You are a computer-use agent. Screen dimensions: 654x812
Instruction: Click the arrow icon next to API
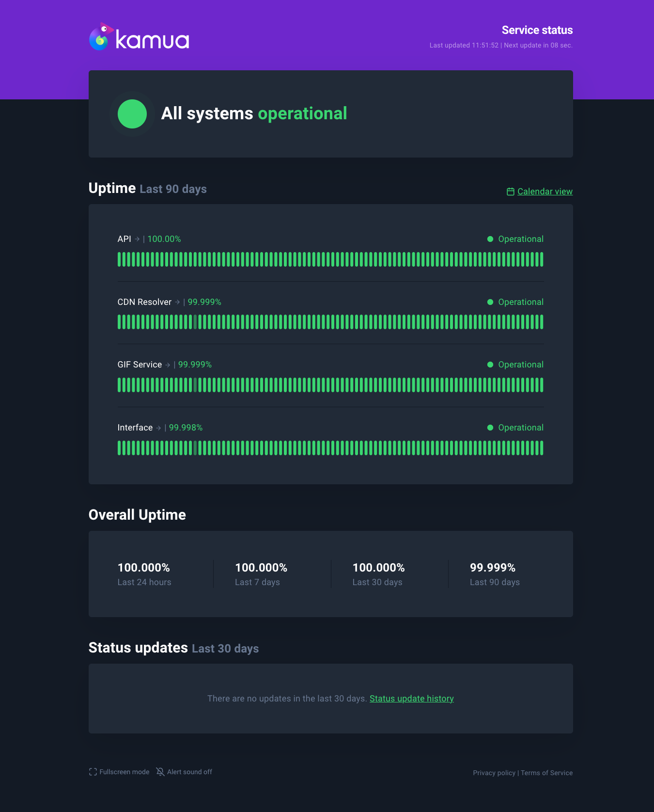[137, 239]
